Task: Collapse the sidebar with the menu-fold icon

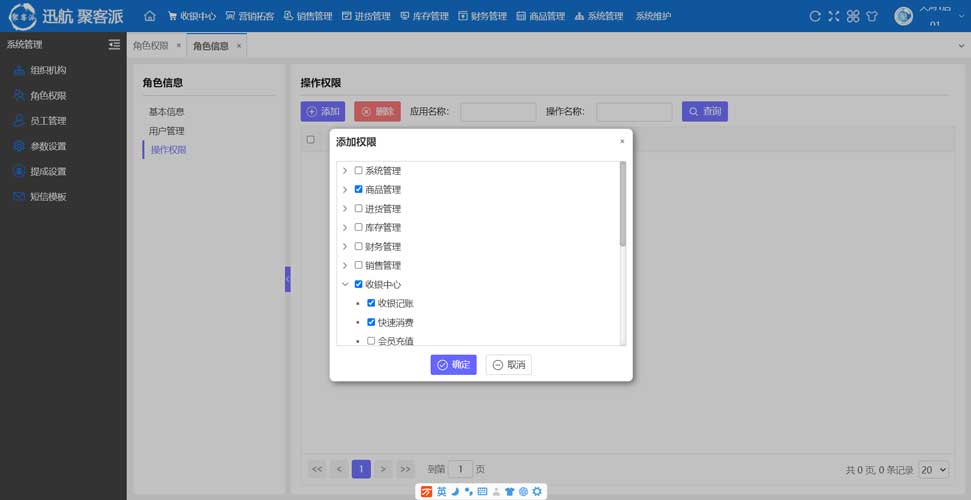Action: [114, 45]
